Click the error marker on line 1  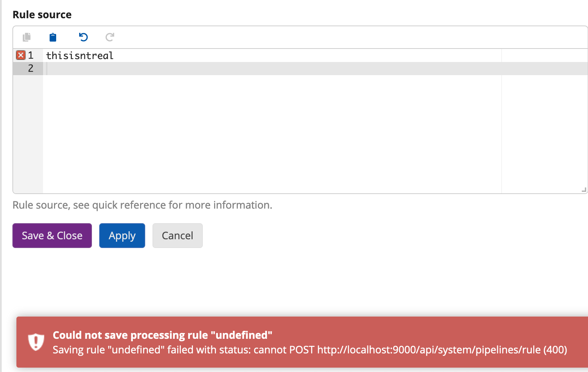[x=21, y=55]
